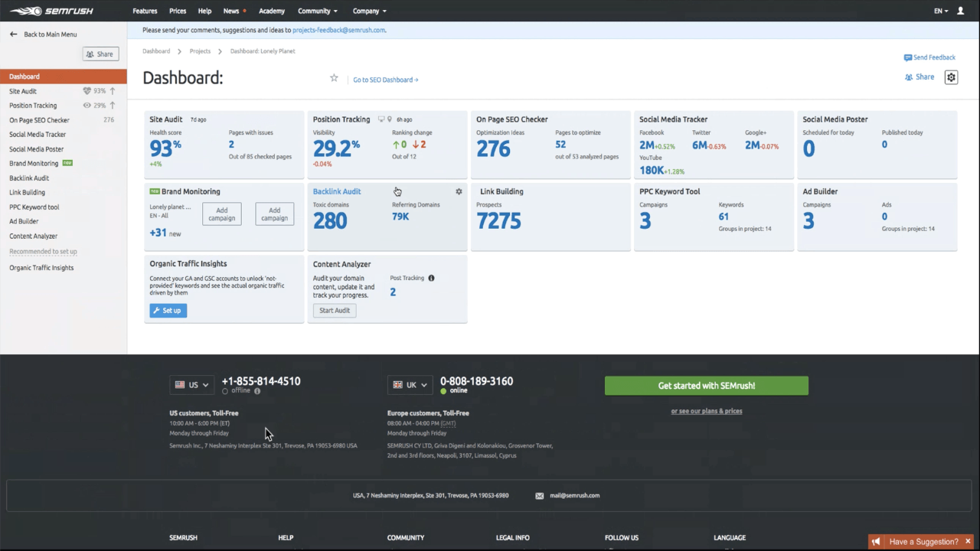Click the 180K YouTube value
The height and width of the screenshot is (551, 980).
tap(652, 171)
